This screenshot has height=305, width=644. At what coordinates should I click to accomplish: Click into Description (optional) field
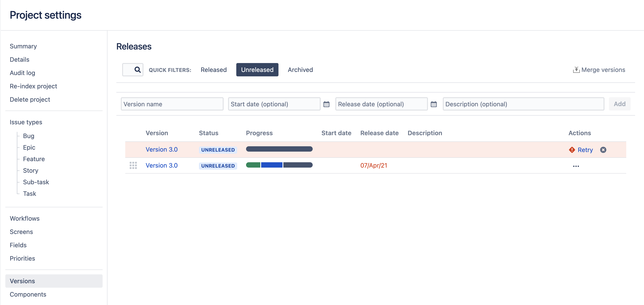click(x=523, y=104)
